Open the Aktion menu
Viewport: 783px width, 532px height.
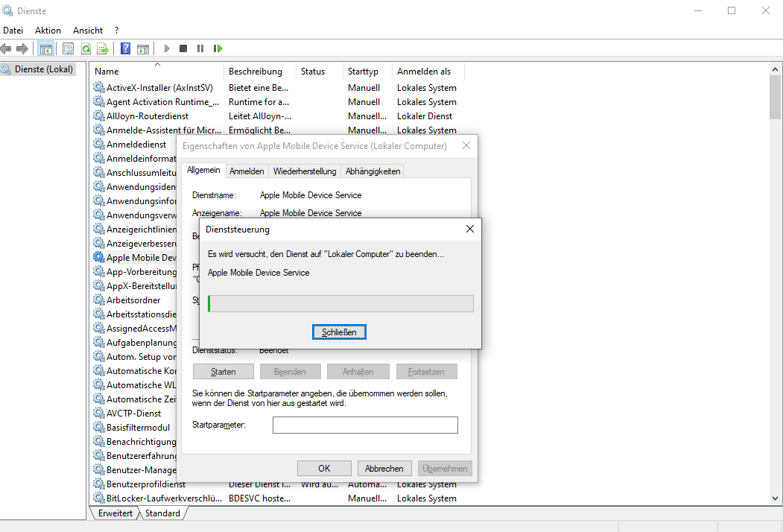tap(48, 31)
